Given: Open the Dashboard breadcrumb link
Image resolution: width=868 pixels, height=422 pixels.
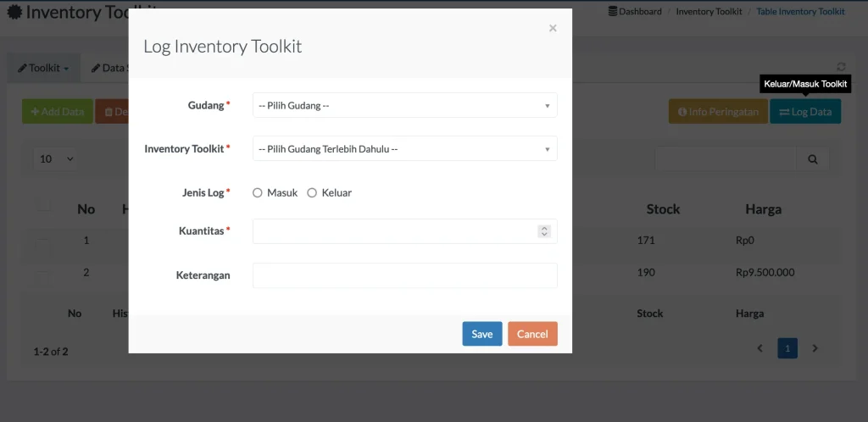Looking at the screenshot, I should point(635,12).
